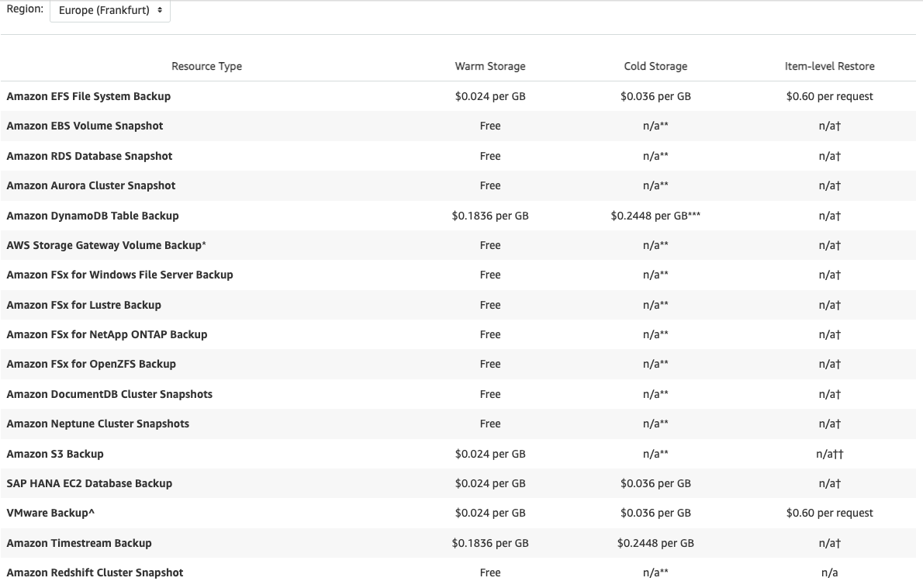Click the Amazon S3 Backup row label
Image resolution: width=923 pixels, height=588 pixels.
(55, 454)
